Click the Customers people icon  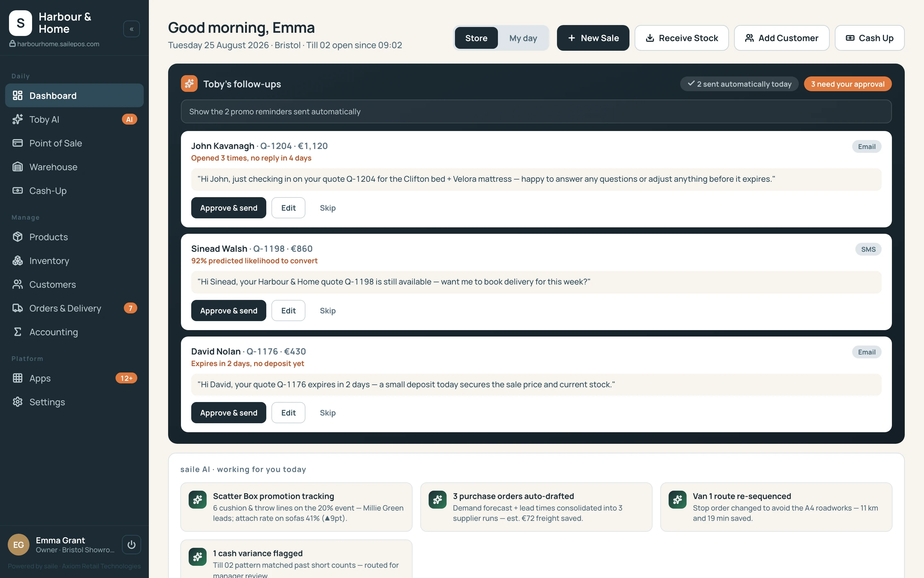click(18, 284)
